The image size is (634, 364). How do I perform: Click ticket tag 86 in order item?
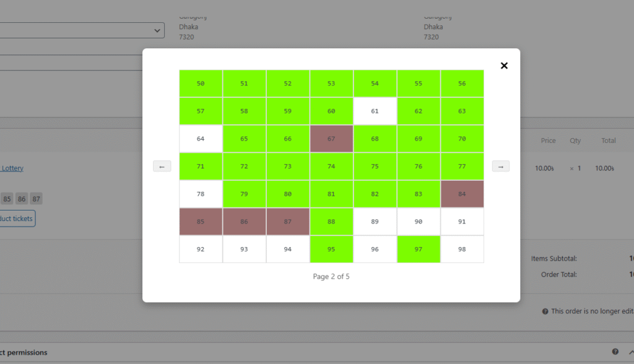pyautogui.click(x=22, y=199)
